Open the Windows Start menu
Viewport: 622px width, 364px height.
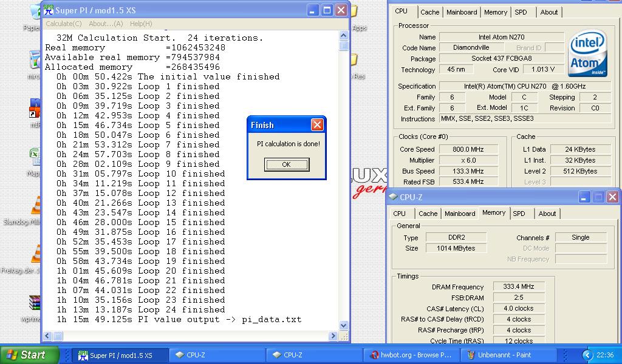pos(30,355)
